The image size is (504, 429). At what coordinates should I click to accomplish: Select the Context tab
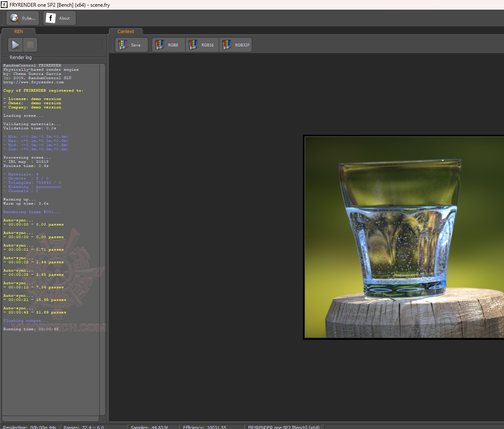point(126,31)
